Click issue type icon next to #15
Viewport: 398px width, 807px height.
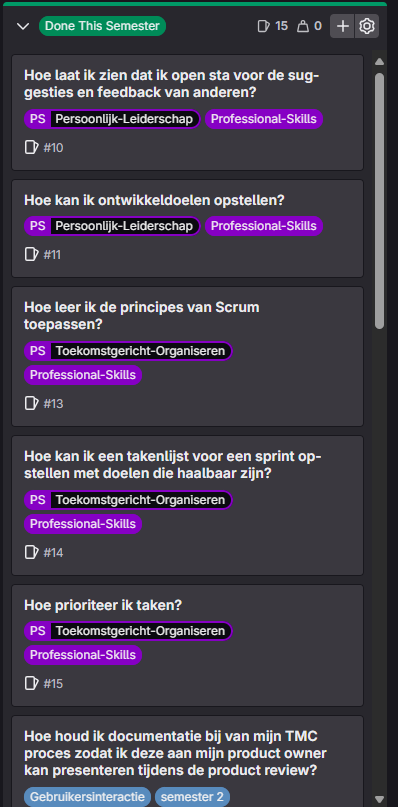[31, 683]
